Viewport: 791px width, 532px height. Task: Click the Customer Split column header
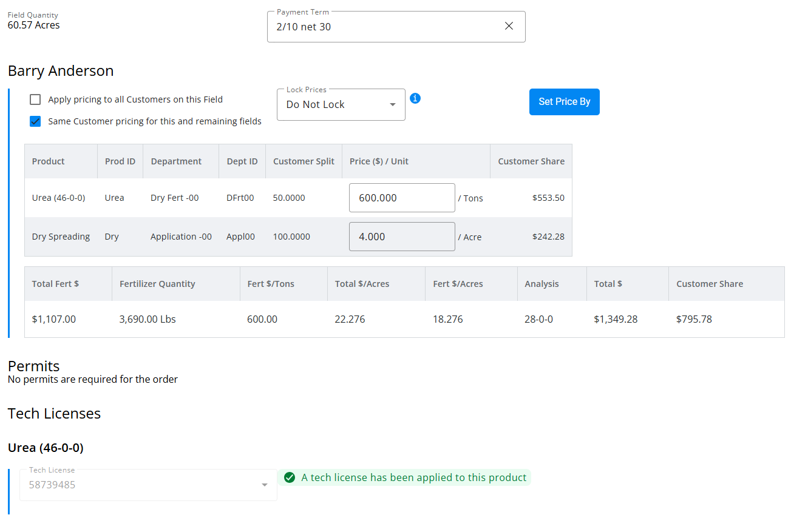pyautogui.click(x=304, y=161)
